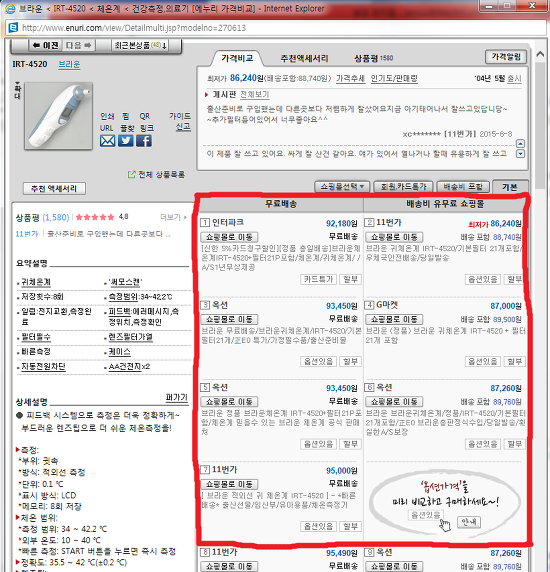This screenshot has height=572, width=550.
Task: Open the 인기도/판매량 link
Action: click(x=394, y=78)
